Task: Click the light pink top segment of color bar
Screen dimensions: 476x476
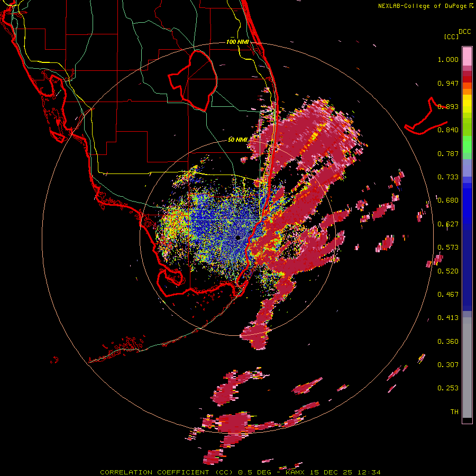Action: point(467,57)
